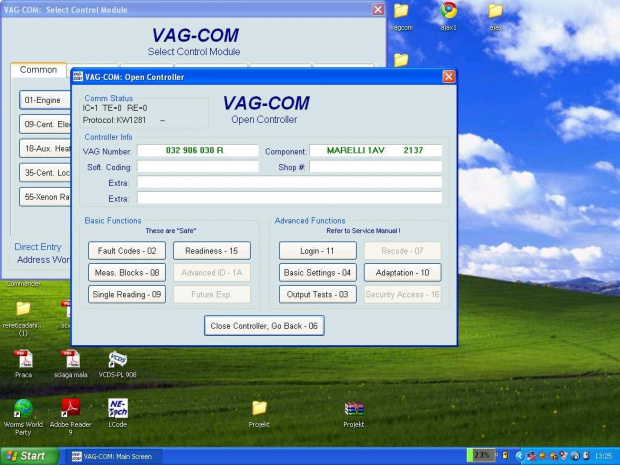Click the 23% battery indicator in taskbar
Screen dimensions: 620x465
coord(481,455)
